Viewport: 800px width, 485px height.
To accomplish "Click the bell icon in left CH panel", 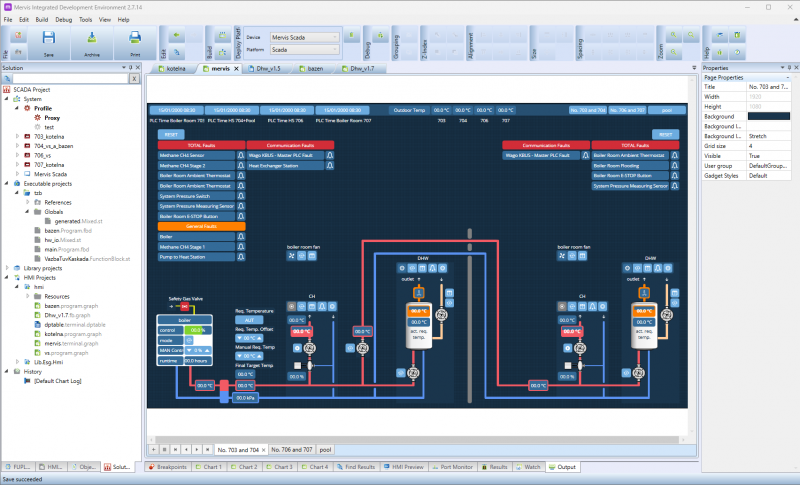I will (322, 307).
